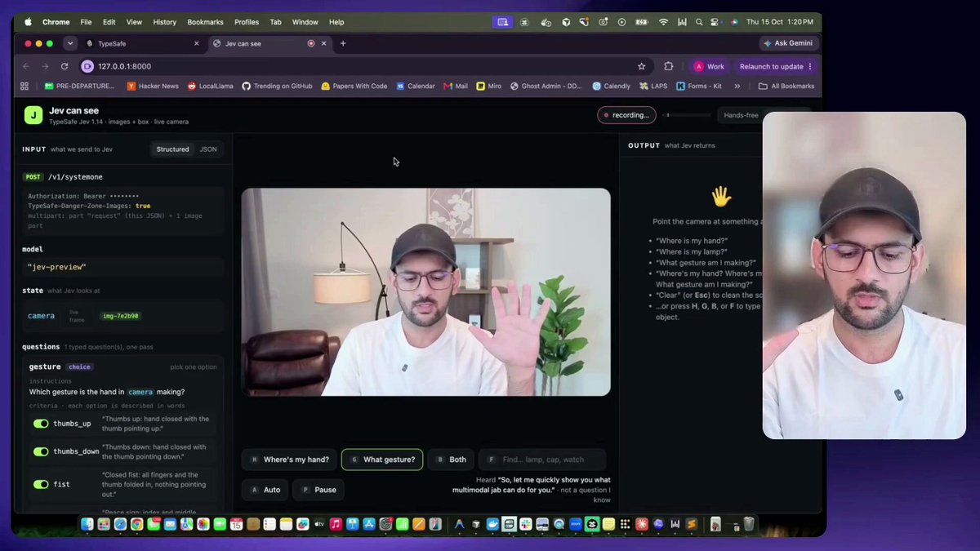980x551 pixels.
Task: Close the TypeSafe tab
Action: [197, 43]
